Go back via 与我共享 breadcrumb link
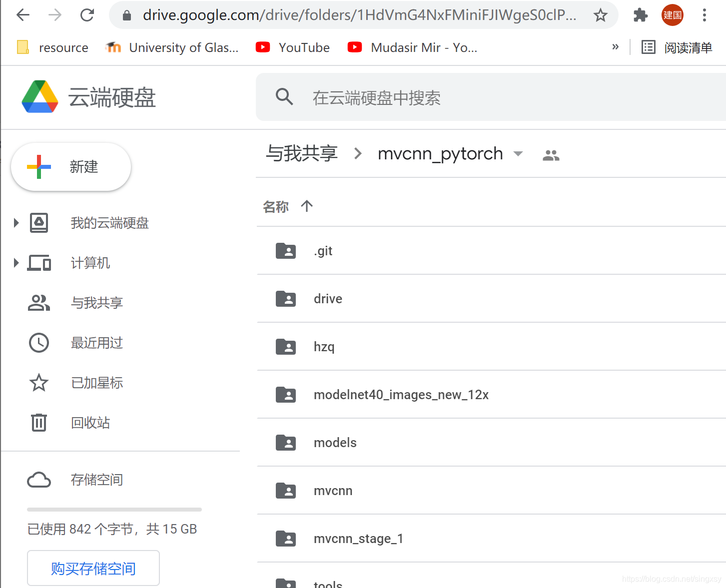726x588 pixels. click(301, 153)
